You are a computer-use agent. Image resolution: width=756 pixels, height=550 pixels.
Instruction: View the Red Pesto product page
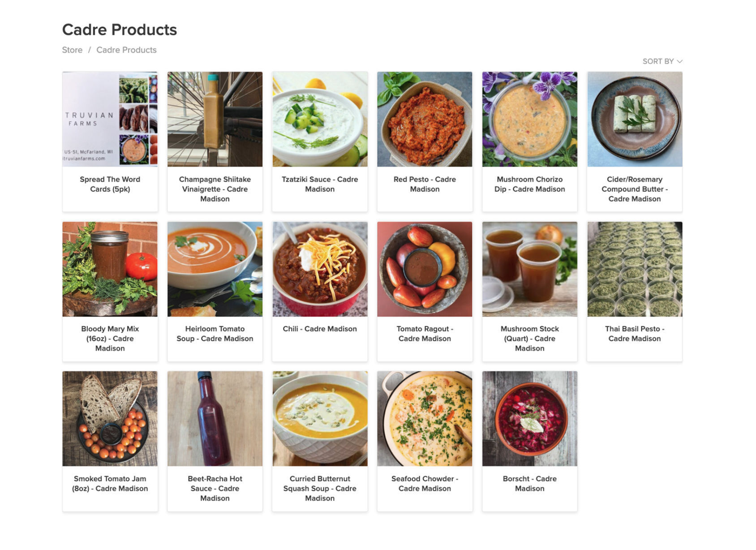pos(425,184)
